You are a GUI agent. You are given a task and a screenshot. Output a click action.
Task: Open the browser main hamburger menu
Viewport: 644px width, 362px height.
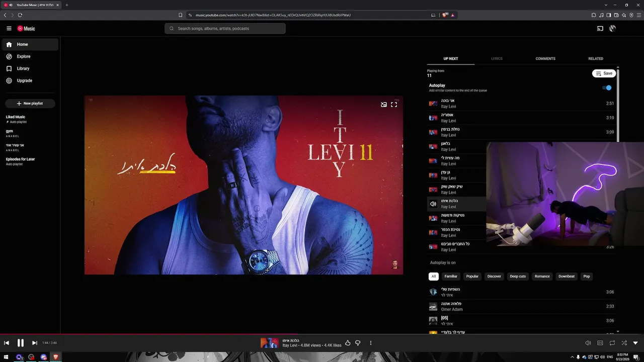pos(639,15)
